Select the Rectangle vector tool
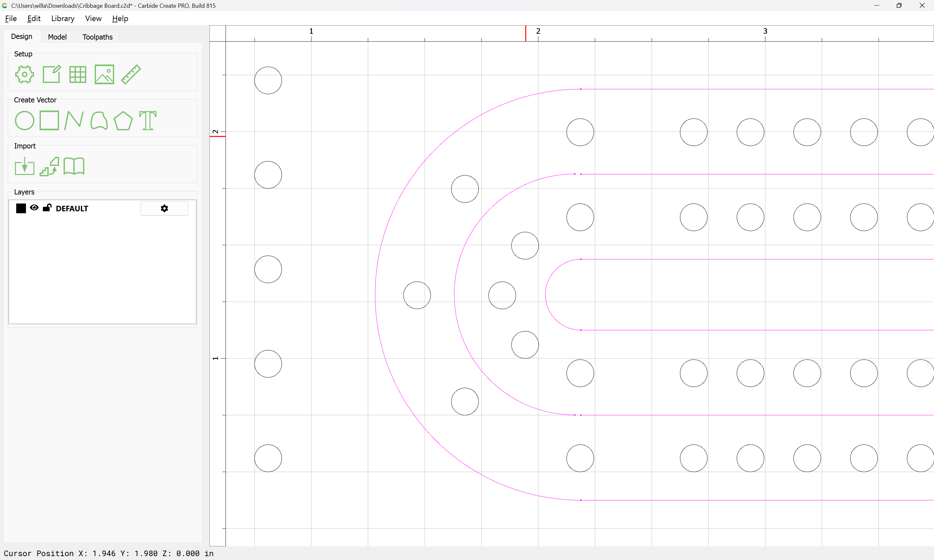The width and height of the screenshot is (934, 560). click(49, 120)
